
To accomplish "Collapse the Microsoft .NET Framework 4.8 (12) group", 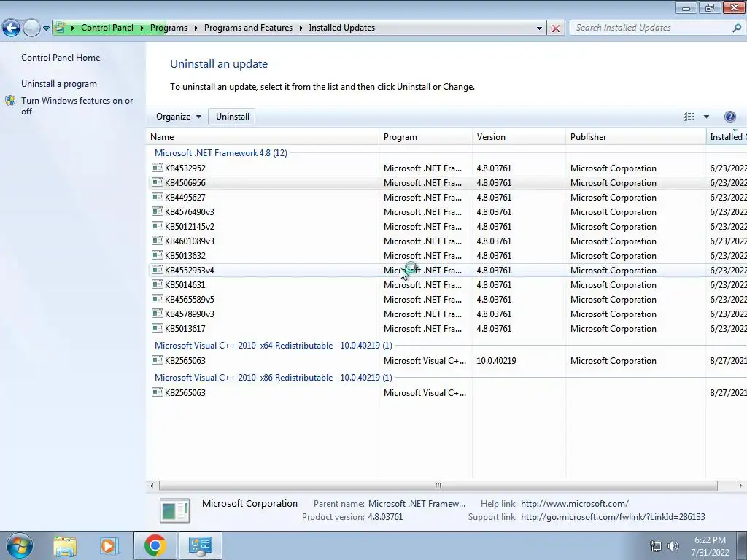I will coord(220,153).
